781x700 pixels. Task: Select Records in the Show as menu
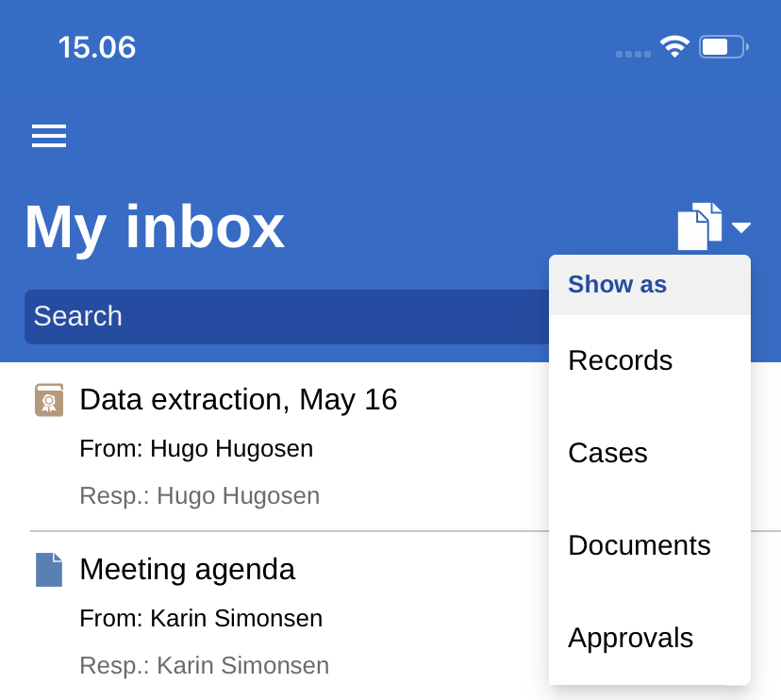click(621, 360)
